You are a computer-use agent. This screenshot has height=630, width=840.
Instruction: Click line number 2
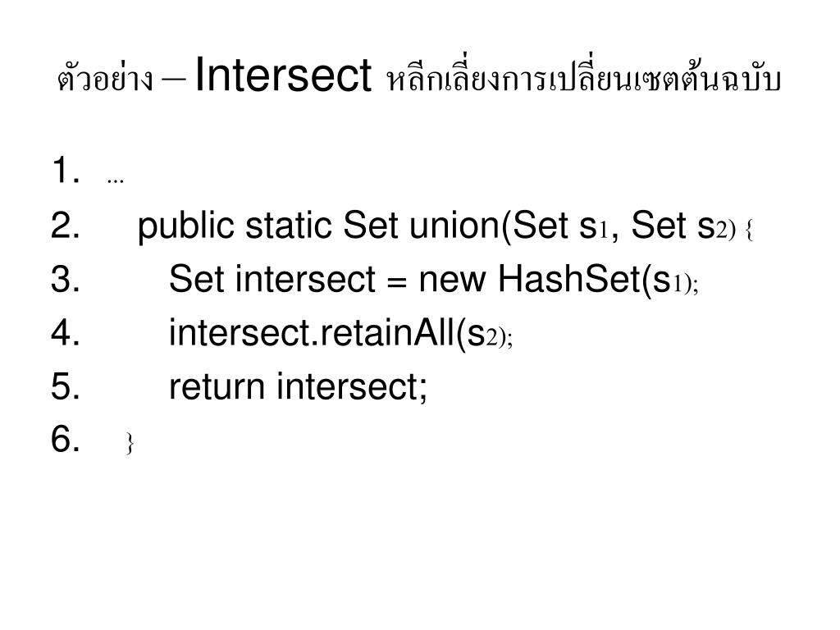(x=66, y=225)
